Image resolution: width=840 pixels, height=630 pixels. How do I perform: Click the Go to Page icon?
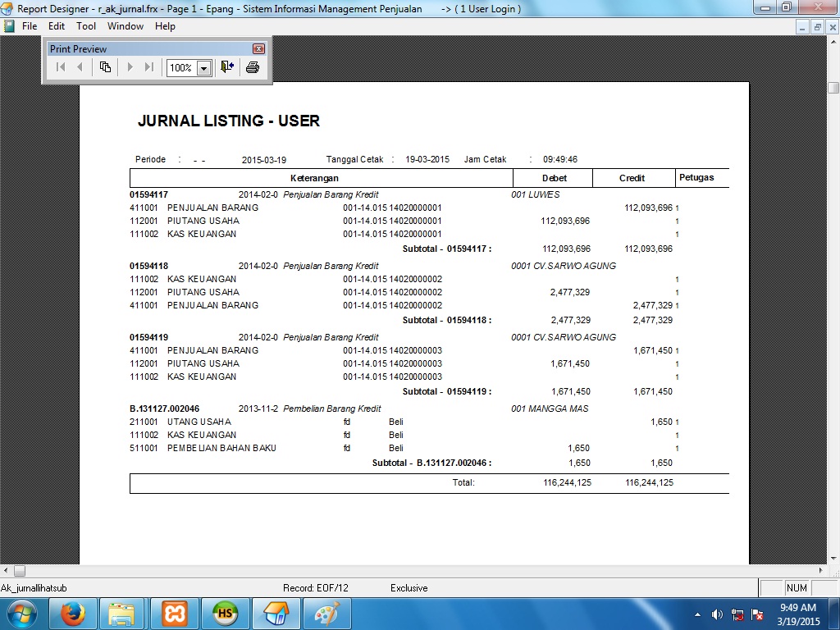point(105,67)
